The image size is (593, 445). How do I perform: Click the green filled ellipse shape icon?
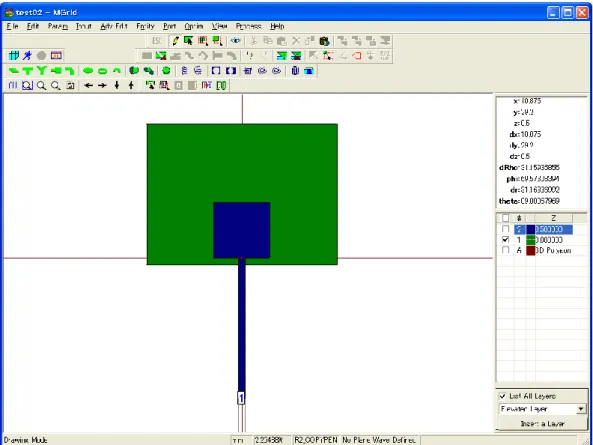point(88,71)
